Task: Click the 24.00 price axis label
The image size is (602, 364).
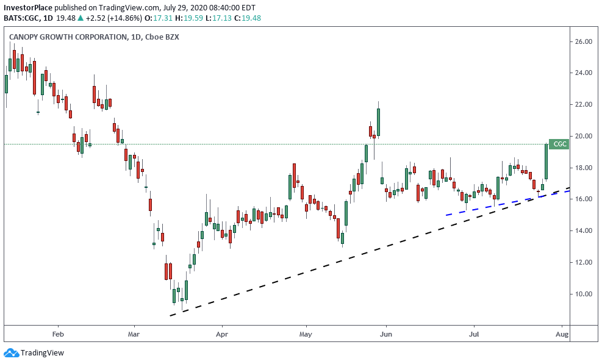Action: click(x=583, y=73)
